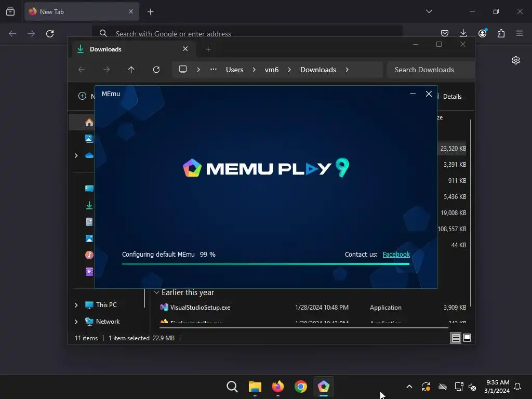Image resolution: width=532 pixels, height=399 pixels.
Task: Click Firefox address search bar
Action: coord(247,33)
